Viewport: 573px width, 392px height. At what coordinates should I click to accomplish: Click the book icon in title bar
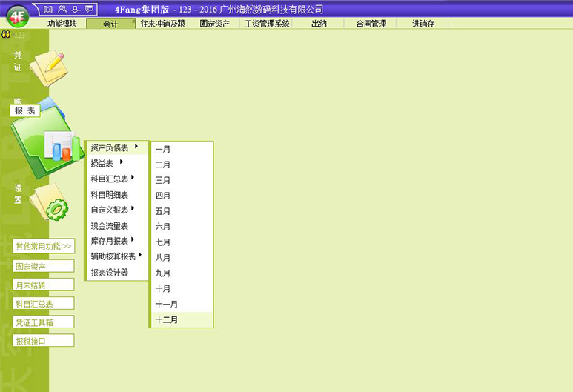tap(49, 9)
